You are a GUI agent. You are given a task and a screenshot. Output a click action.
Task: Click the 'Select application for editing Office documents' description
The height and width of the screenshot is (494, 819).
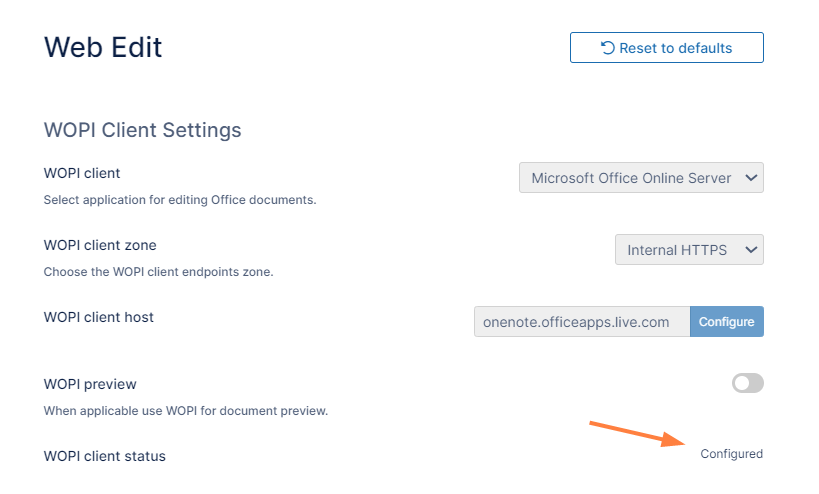point(180,200)
